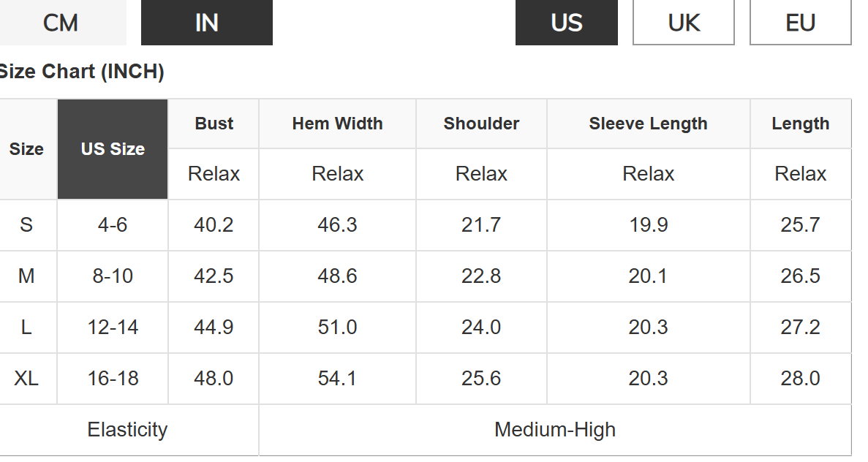Viewport: 868px width, 462px height.
Task: Select the IN unit toggle
Action: pos(206,23)
